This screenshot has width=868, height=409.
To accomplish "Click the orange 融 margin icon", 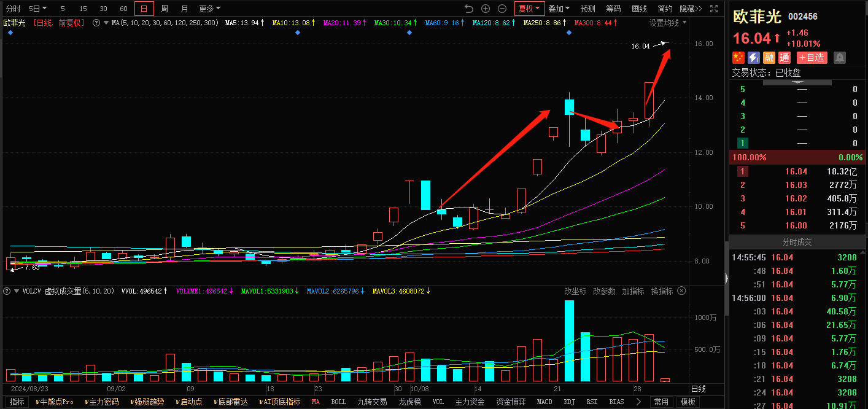I will 769,58.
